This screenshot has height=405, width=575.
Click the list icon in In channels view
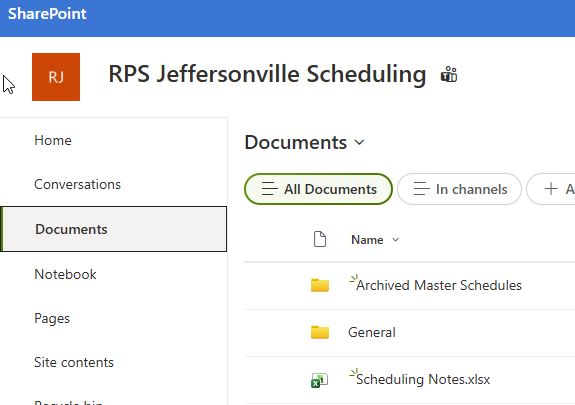pos(421,189)
